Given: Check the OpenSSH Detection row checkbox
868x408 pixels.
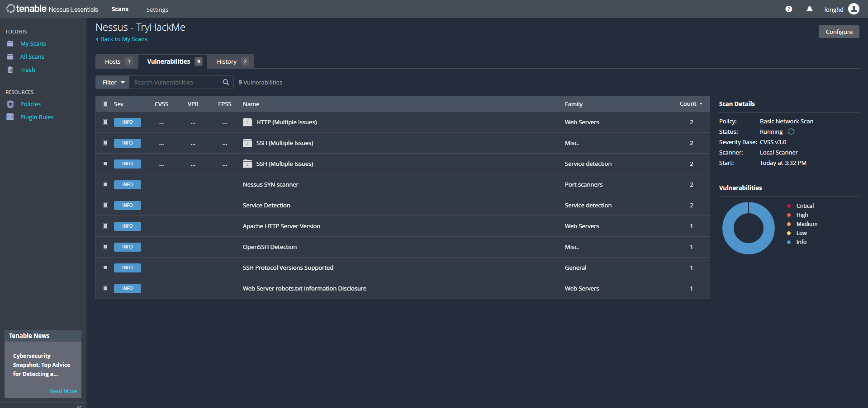Looking at the screenshot, I should point(105,247).
